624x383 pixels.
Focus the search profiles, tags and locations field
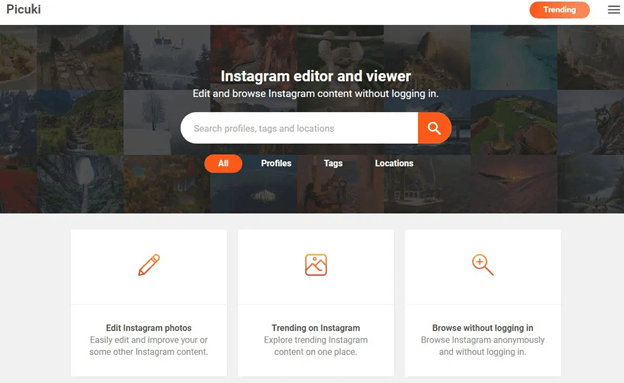299,128
